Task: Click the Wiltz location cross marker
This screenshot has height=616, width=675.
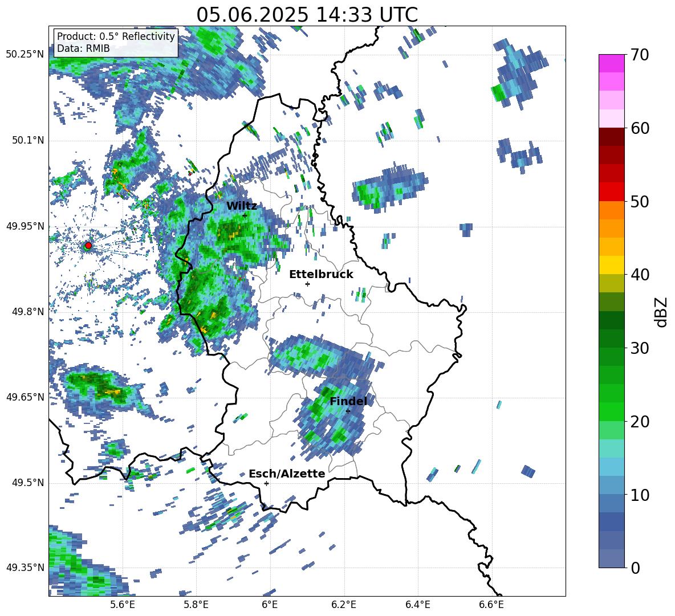Action: 245,215
